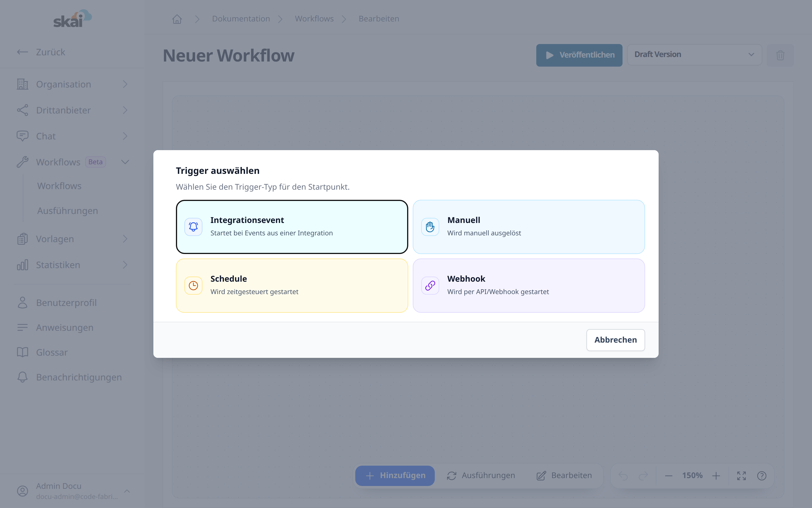Click the trash delete workflow icon
The image size is (812, 508).
(x=780, y=55)
